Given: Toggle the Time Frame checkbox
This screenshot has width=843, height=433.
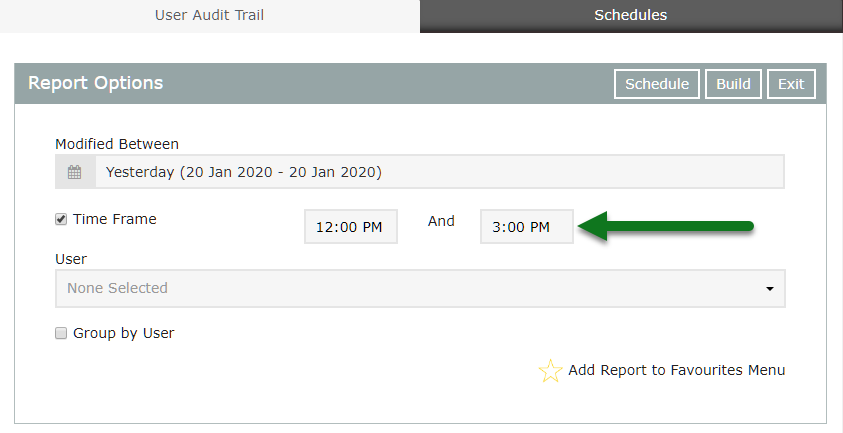Looking at the screenshot, I should pyautogui.click(x=61, y=219).
